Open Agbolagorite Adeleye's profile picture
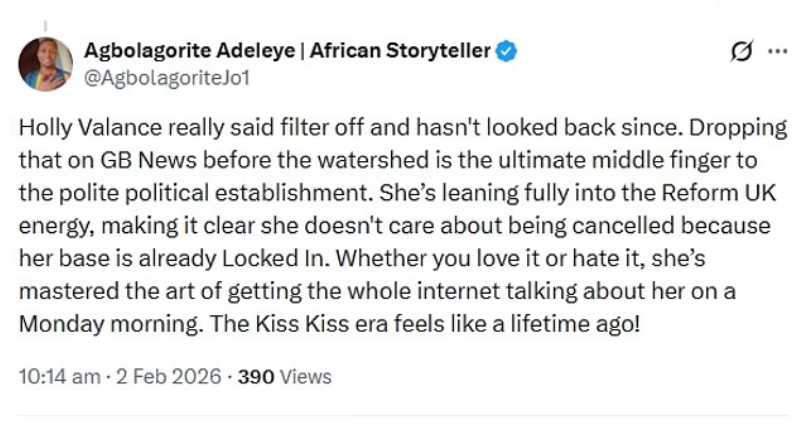Image resolution: width=800 pixels, height=431 pixels. (46, 63)
